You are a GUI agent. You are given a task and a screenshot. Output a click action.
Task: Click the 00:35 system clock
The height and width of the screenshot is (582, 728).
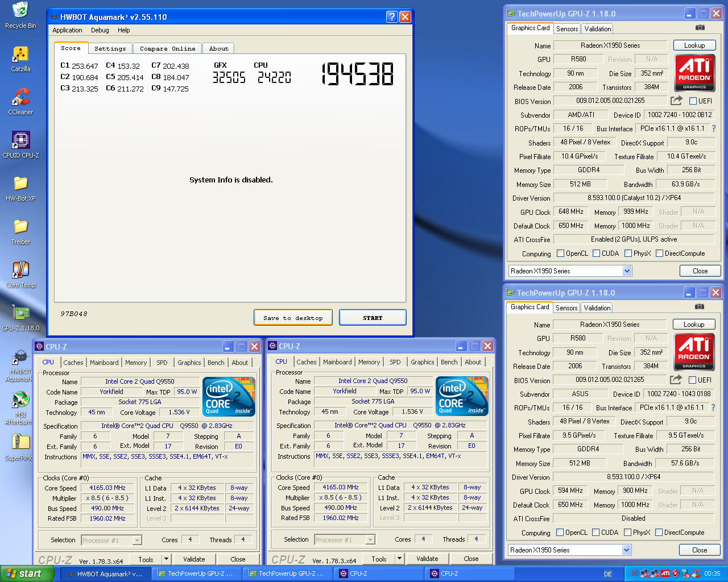point(712,574)
